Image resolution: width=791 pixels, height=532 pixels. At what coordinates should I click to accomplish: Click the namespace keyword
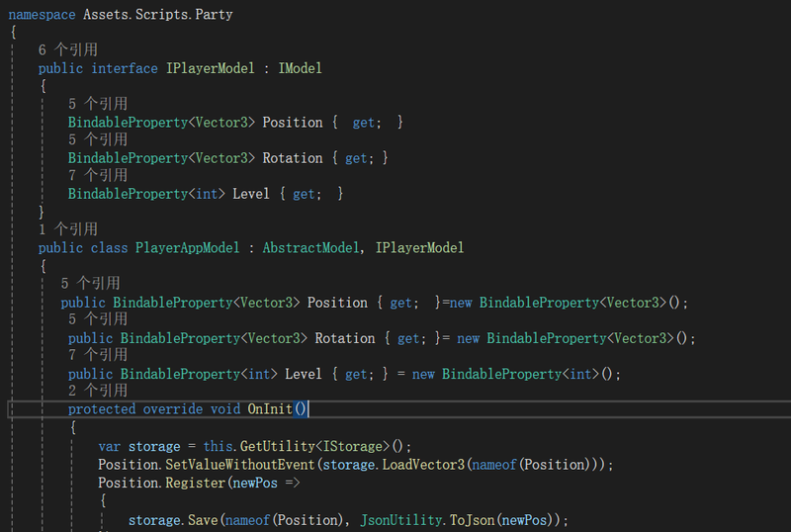point(42,15)
